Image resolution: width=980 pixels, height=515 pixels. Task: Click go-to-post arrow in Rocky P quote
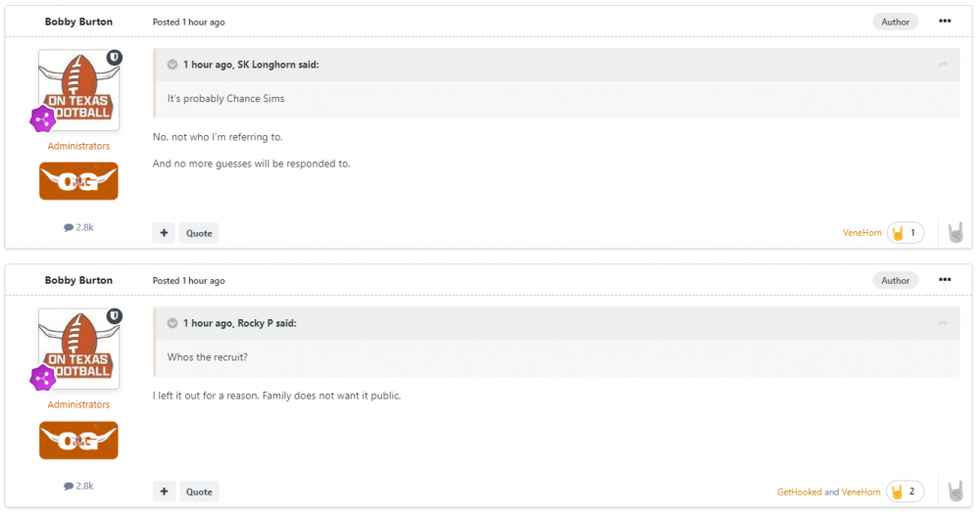coord(943,323)
